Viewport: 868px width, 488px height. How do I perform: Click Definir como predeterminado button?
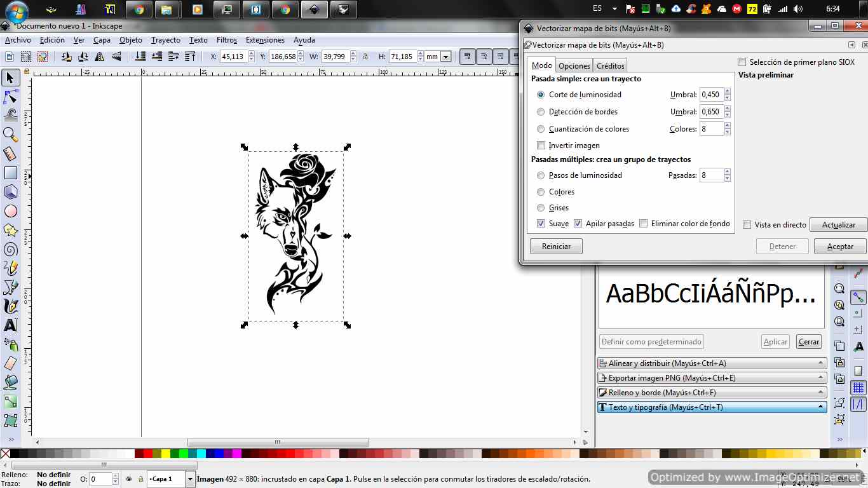click(651, 342)
